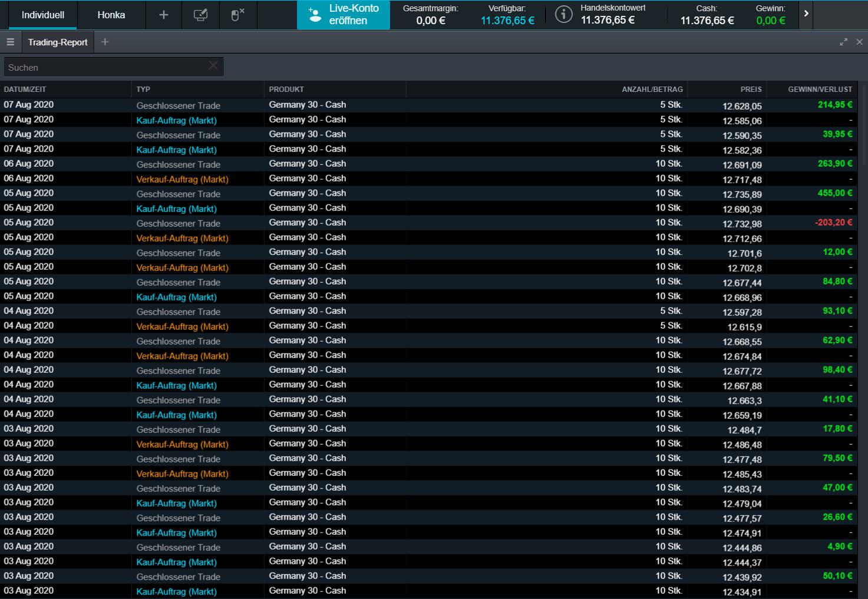
Task: Select price cell 12.717,48
Action: 742,180
